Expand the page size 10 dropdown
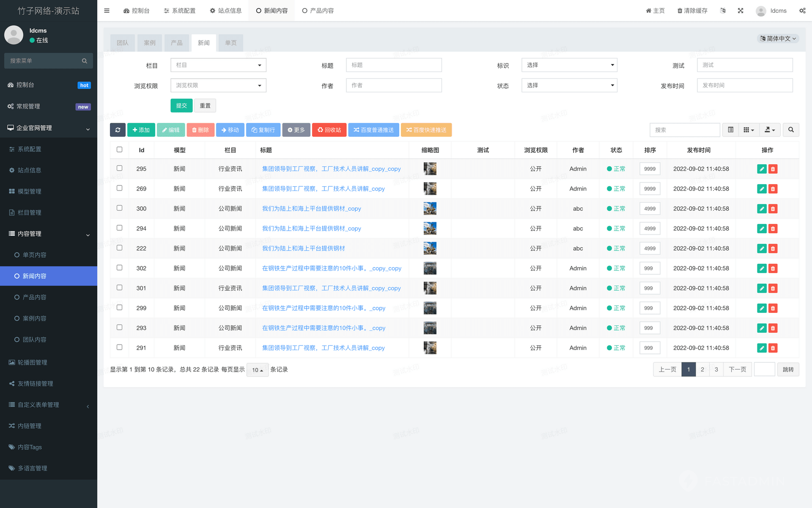This screenshot has width=812, height=508. [257, 370]
